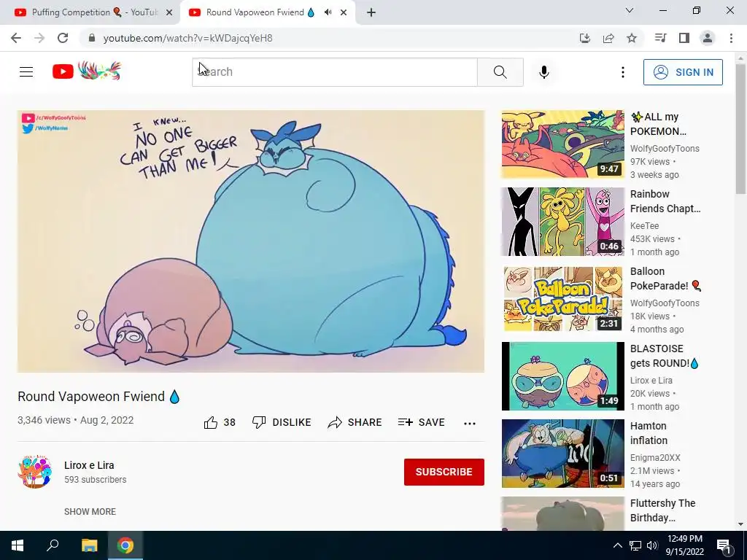This screenshot has height=560, width=747.
Task: Go forward in browser history
Action: point(39,38)
